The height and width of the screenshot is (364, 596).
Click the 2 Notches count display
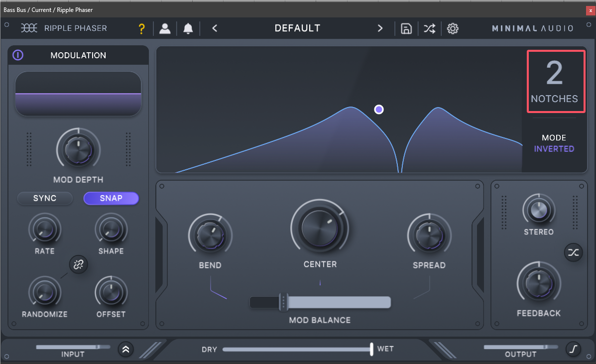point(554,81)
